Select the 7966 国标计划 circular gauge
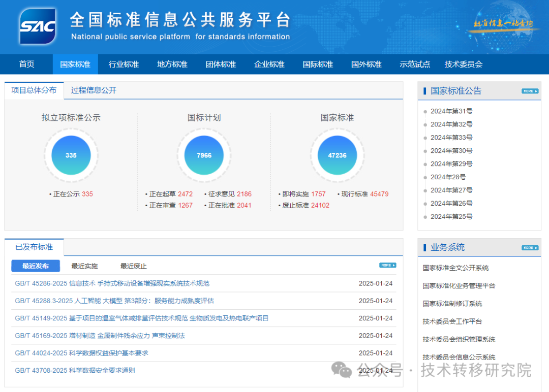 point(204,155)
